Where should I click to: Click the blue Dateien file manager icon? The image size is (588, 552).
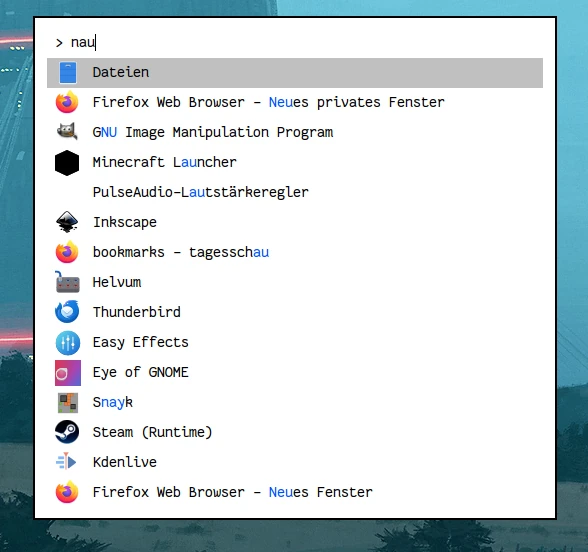[x=68, y=73]
